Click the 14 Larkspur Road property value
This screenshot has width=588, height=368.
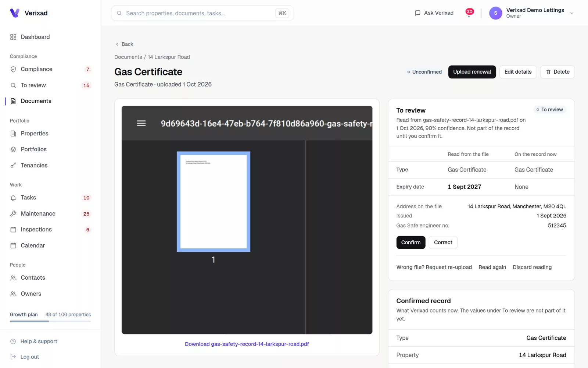pos(542,355)
